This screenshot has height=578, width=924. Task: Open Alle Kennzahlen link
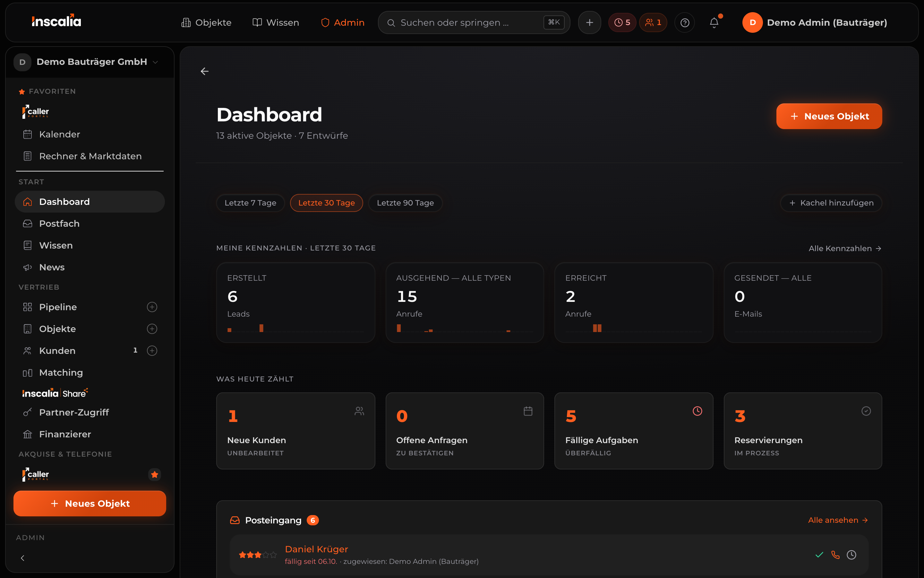coord(845,249)
